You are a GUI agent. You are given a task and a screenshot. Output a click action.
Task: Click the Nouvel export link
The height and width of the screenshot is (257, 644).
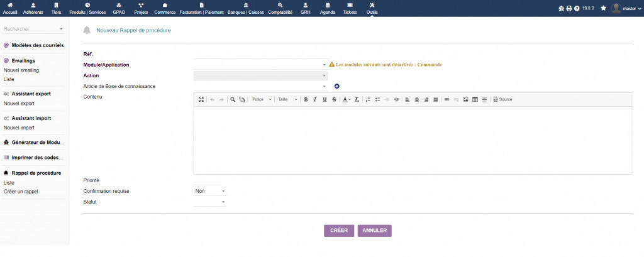(19, 104)
